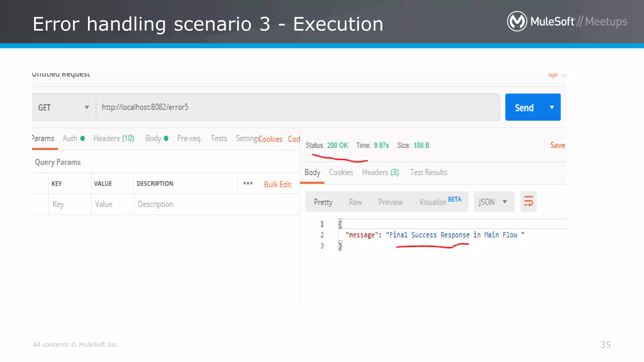
Task: Click the DESCRIPTION column header
Action: [x=155, y=184]
